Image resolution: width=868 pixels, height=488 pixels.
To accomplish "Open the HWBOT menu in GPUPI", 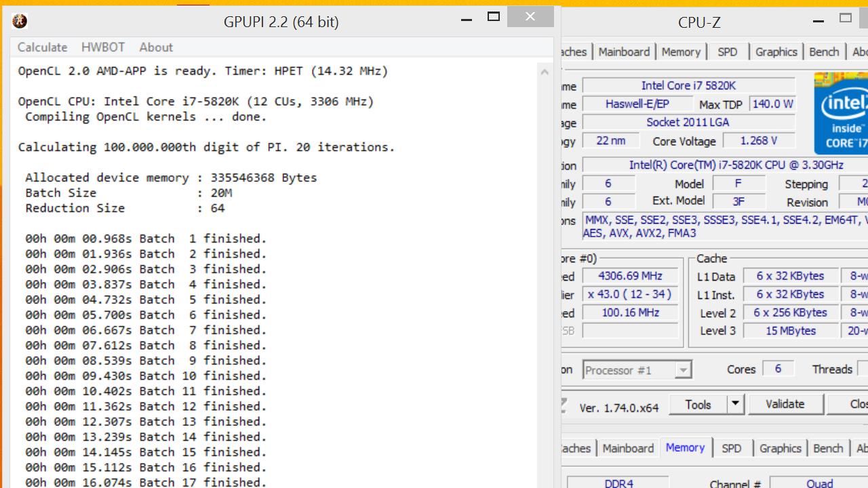I will point(103,47).
